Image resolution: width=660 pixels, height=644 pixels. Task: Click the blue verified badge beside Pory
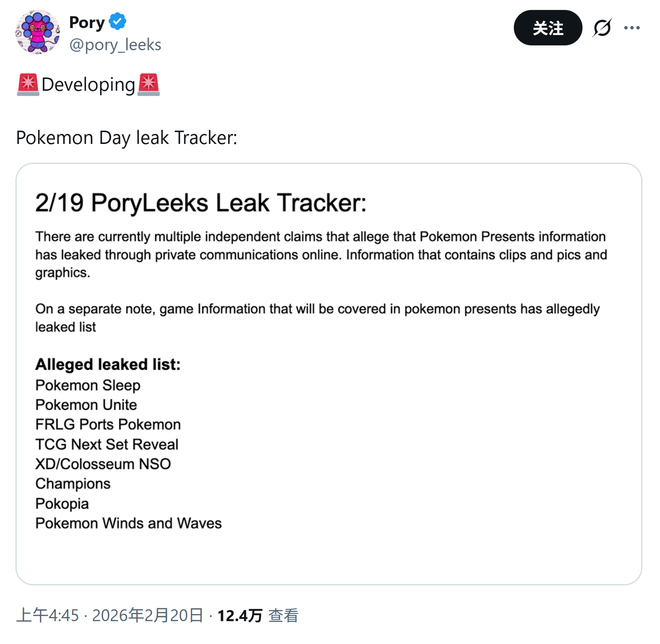pos(118,22)
